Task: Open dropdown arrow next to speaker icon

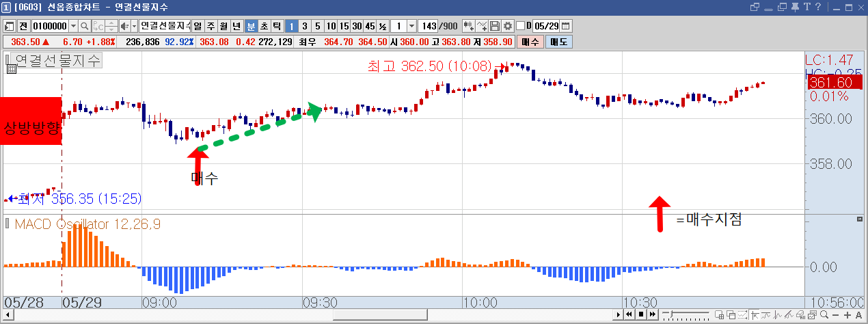Action: click(x=134, y=26)
